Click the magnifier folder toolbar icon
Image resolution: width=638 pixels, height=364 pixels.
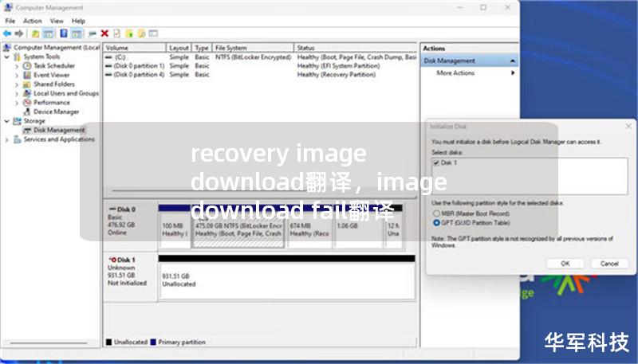141,33
